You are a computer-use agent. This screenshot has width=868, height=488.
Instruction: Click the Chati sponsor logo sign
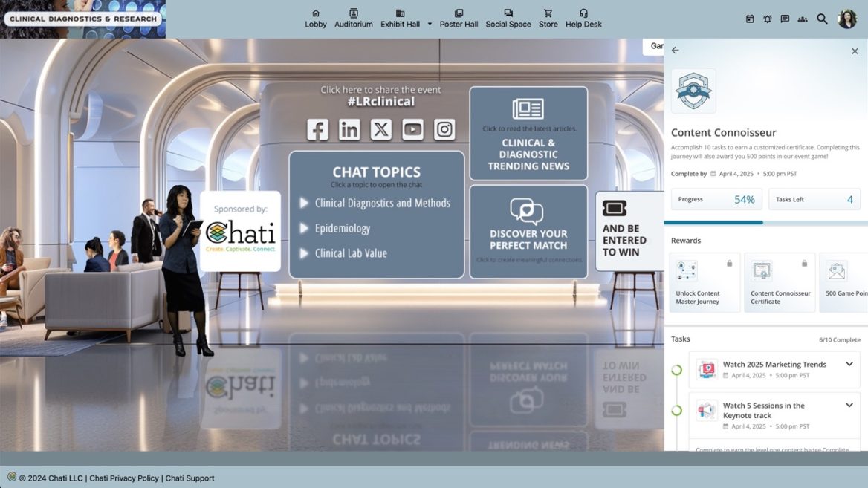click(240, 231)
